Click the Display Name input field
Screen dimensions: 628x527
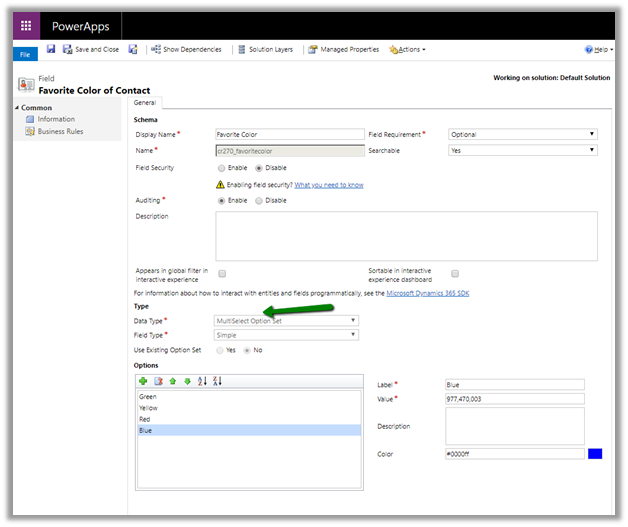pyautogui.click(x=289, y=134)
